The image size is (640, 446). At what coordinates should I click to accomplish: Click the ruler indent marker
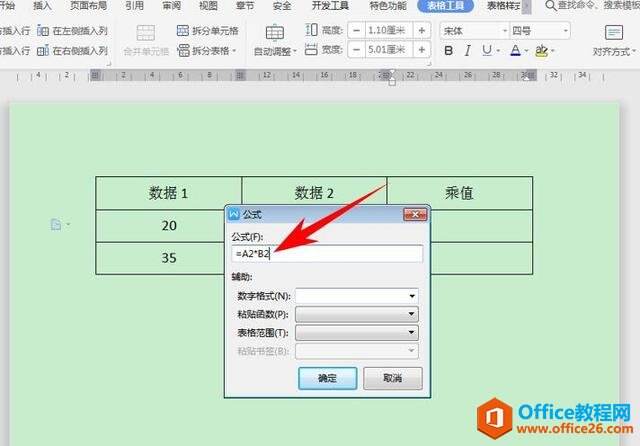tap(392, 78)
